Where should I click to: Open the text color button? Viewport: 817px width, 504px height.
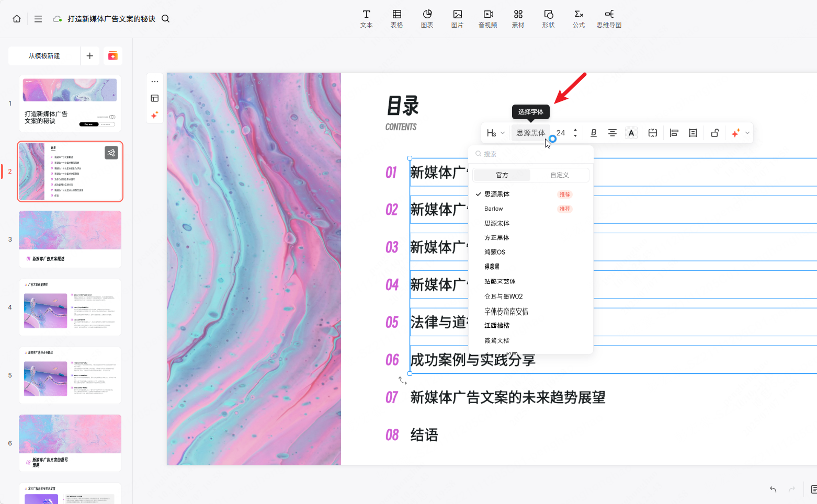(x=631, y=133)
